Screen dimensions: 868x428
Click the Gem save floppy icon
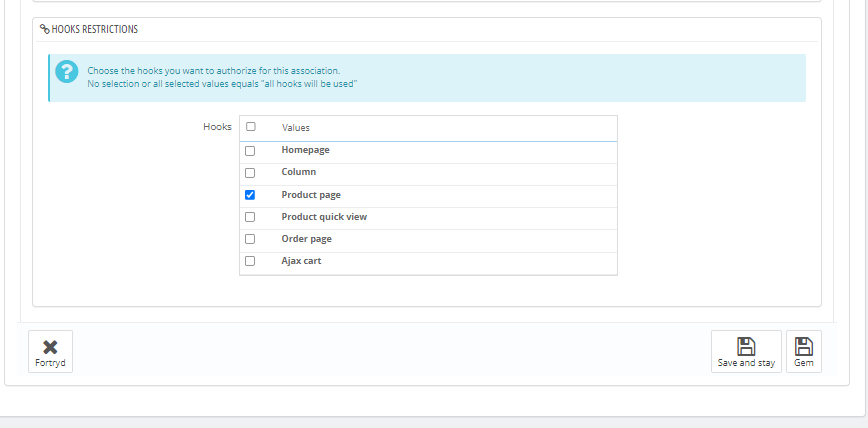click(x=803, y=346)
